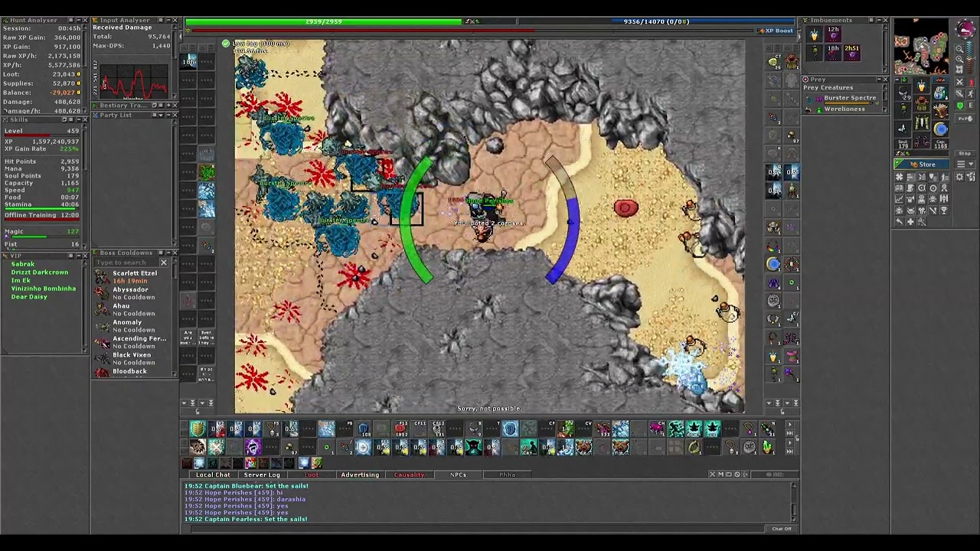
Task: Click the green health bar
Action: pos(323,22)
